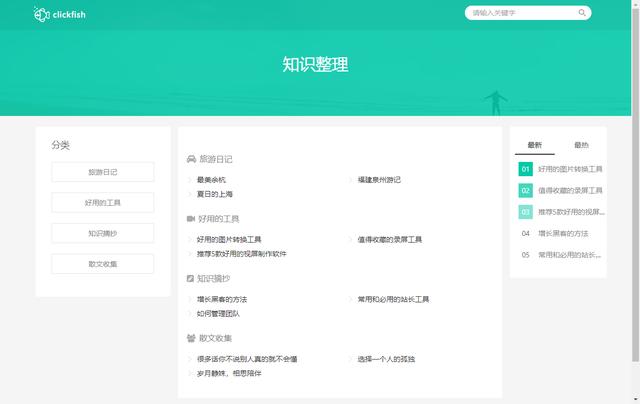Click the 分类 sidebar title
This screenshot has height=404, width=640.
pos(60,145)
